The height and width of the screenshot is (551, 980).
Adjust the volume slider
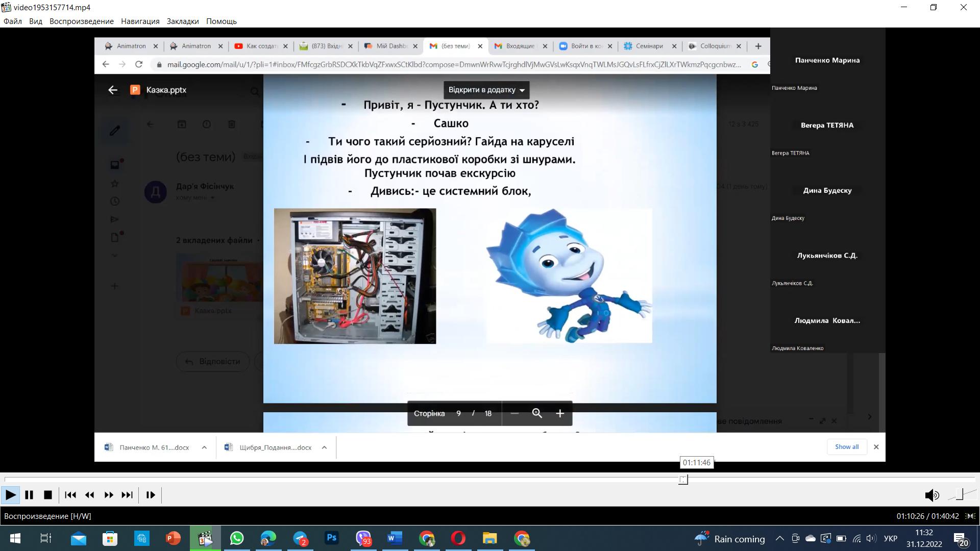(960, 494)
